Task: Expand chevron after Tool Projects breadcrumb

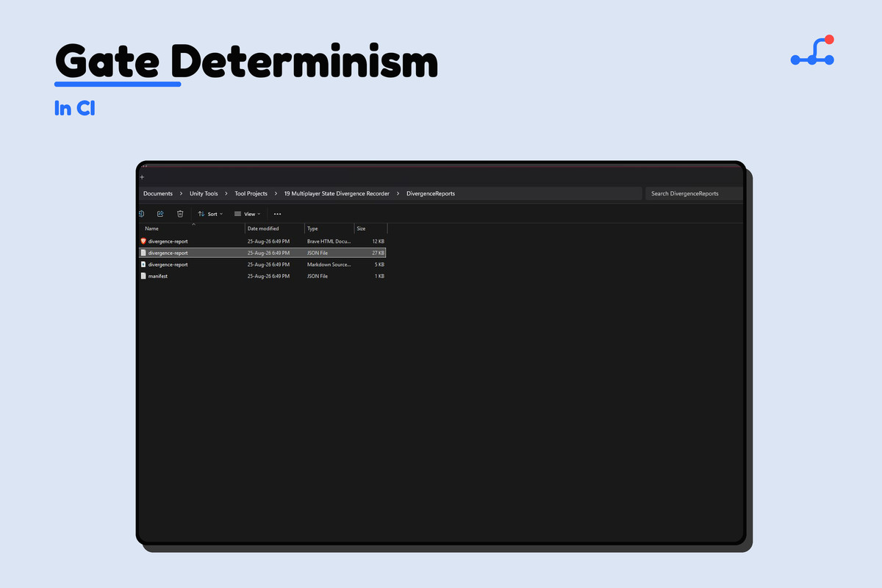Action: 276,193
